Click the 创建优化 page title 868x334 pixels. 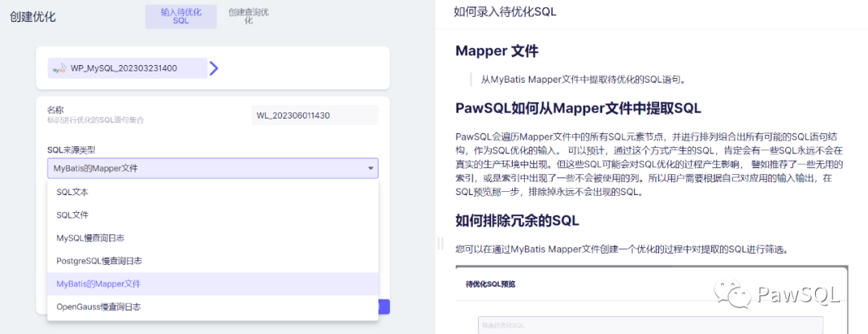[33, 17]
